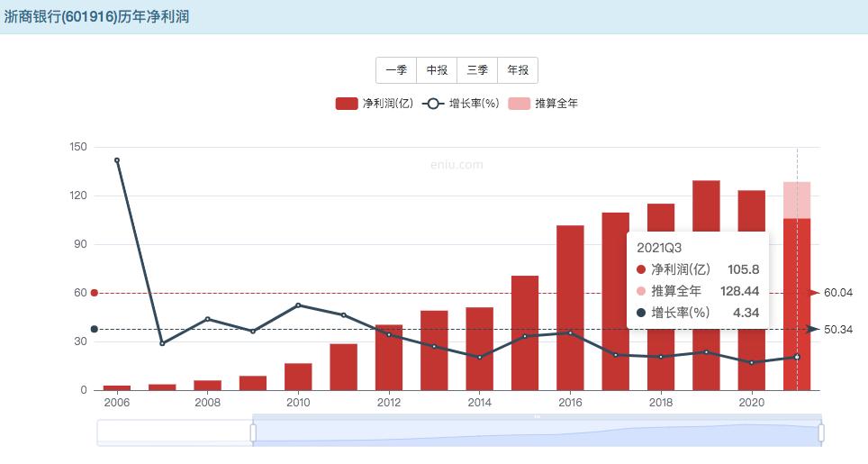Toggle the 推算全年 legend series
Viewport: 868px width, 464px height.
(x=543, y=104)
